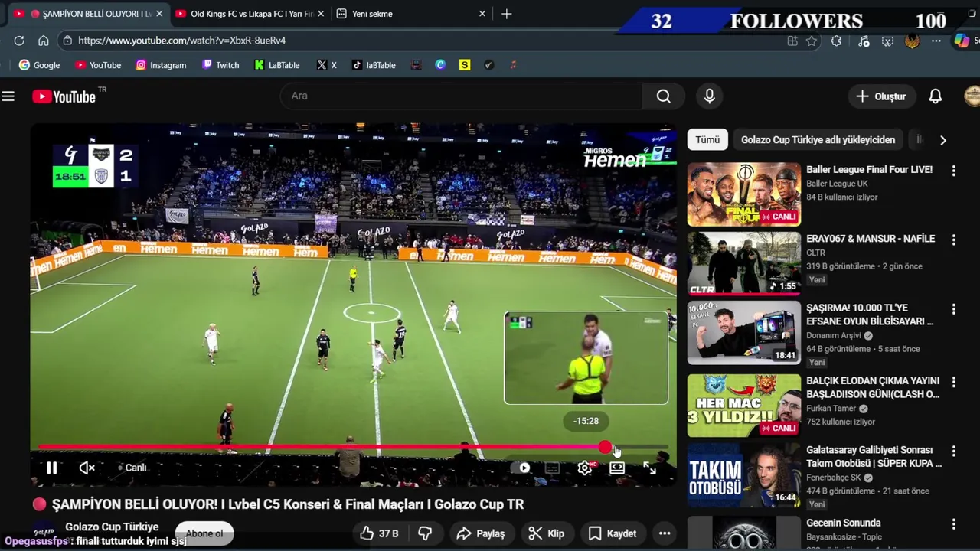Open YouTube notifications bell

(x=936, y=96)
